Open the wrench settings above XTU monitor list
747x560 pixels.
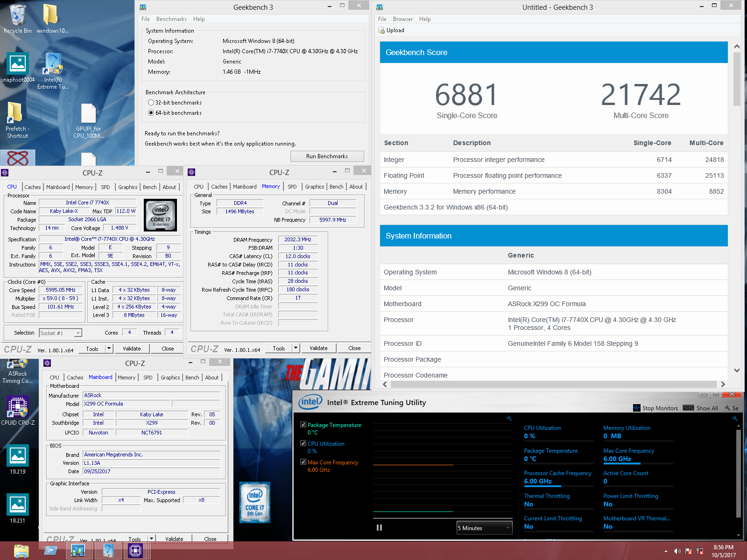[735, 419]
